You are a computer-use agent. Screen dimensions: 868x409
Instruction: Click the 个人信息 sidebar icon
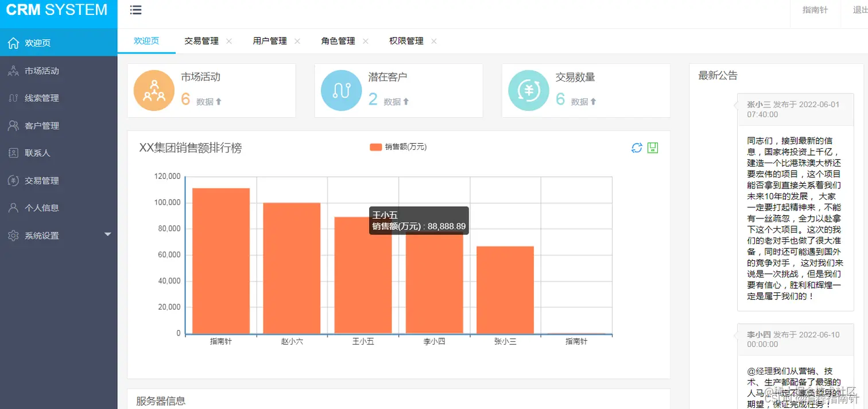(13, 207)
